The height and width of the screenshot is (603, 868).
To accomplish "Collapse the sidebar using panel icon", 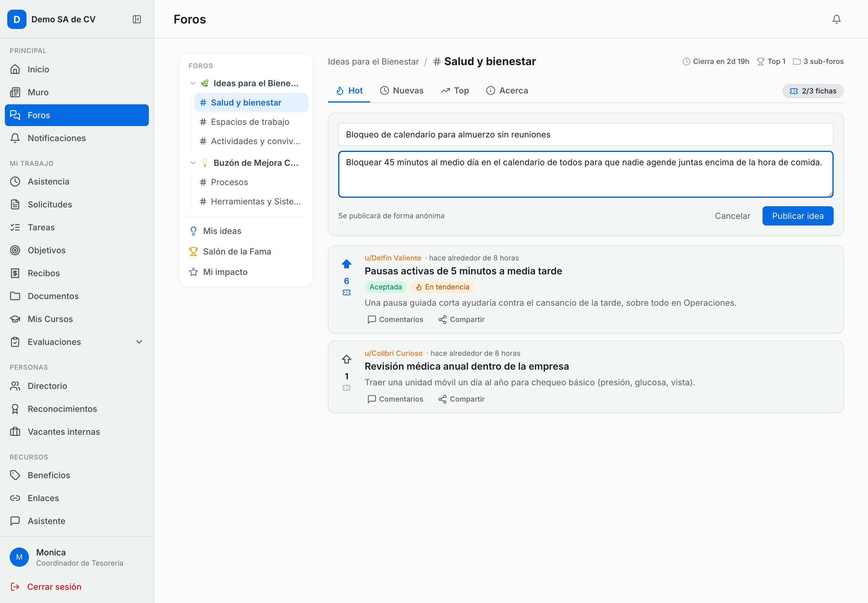I will [137, 19].
